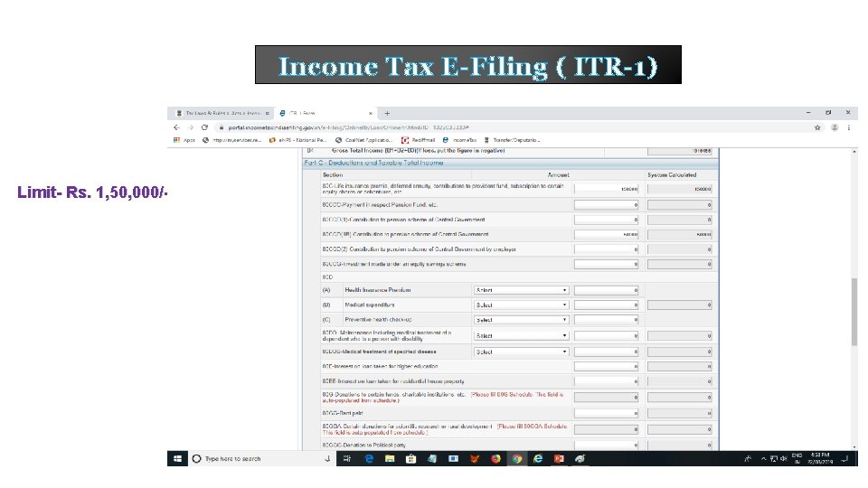
Task: Open the Action Center notifications icon
Action: click(844, 459)
